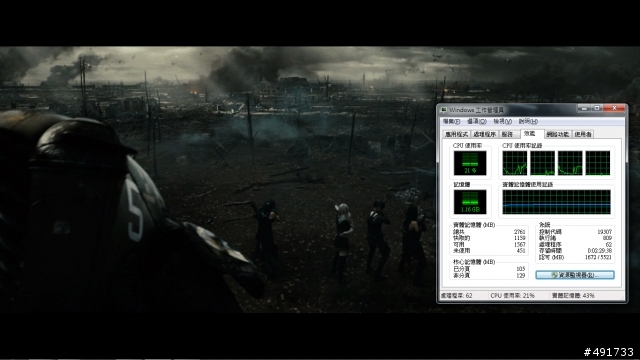
Task: Switch to the 應用程式 tab
Action: 456,134
